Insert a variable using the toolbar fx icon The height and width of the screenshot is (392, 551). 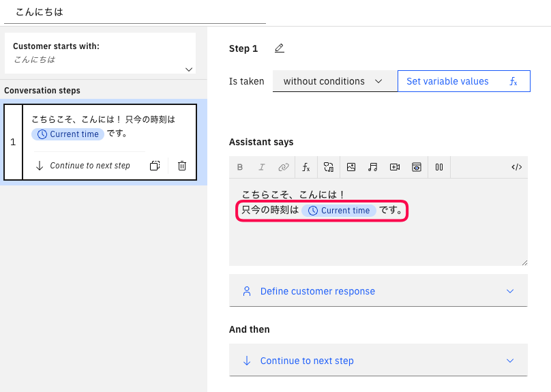306,167
